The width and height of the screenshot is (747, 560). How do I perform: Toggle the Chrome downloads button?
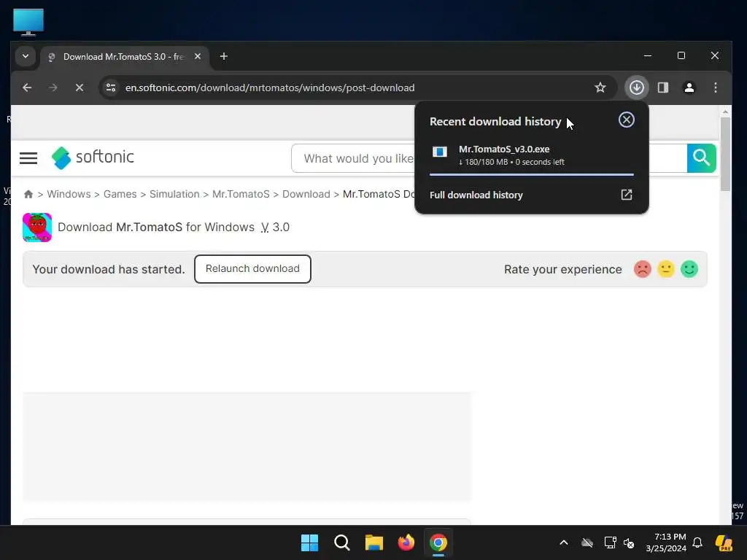point(636,87)
